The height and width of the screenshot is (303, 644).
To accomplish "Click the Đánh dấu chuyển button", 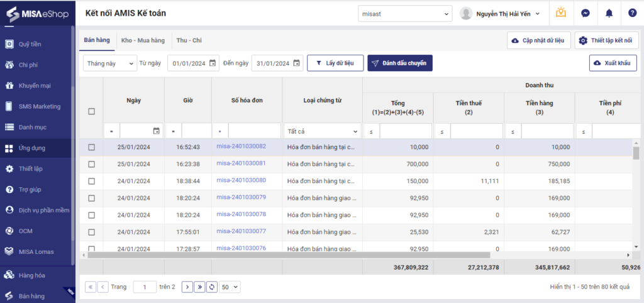I will [x=400, y=63].
